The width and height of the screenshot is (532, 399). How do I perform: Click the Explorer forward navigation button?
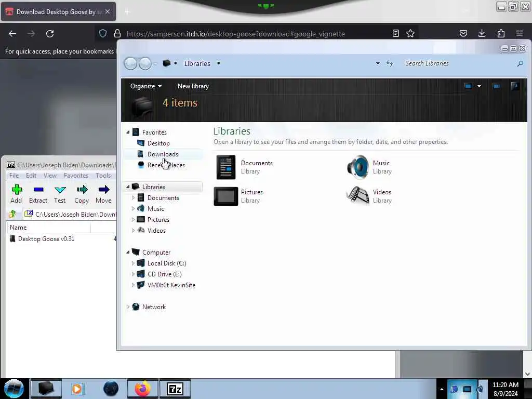(145, 63)
